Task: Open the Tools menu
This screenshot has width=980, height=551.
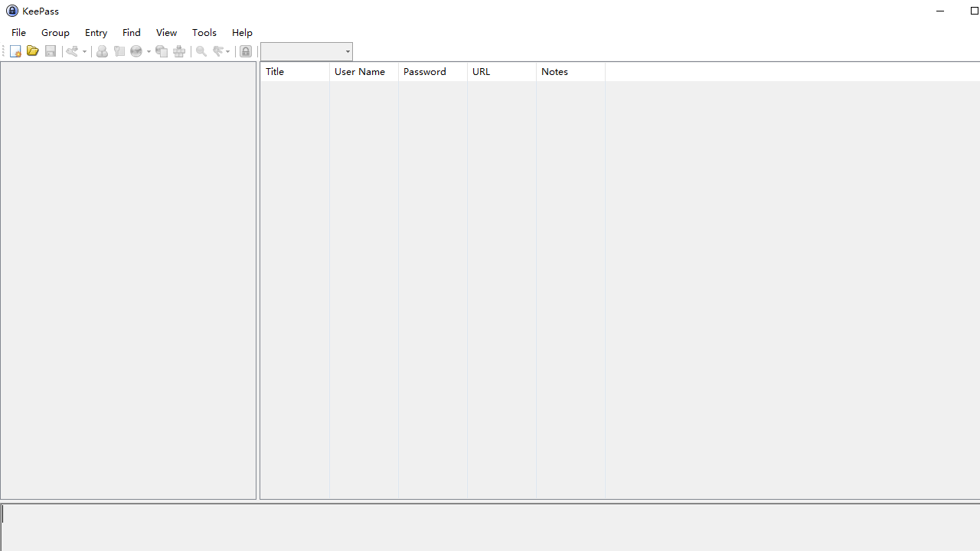Action: 204,32
